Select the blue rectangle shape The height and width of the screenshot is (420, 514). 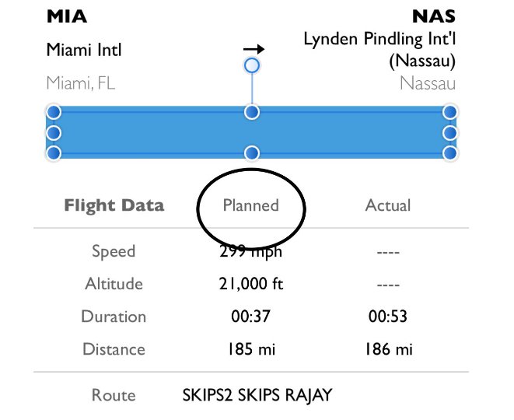pyautogui.click(x=252, y=132)
